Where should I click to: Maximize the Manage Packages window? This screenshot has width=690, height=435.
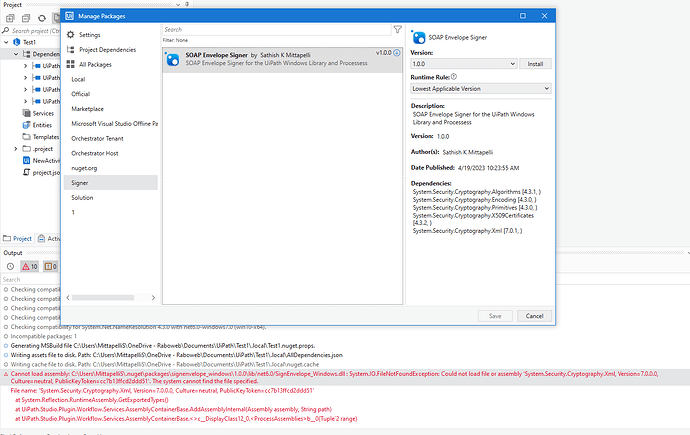pyautogui.click(x=523, y=16)
